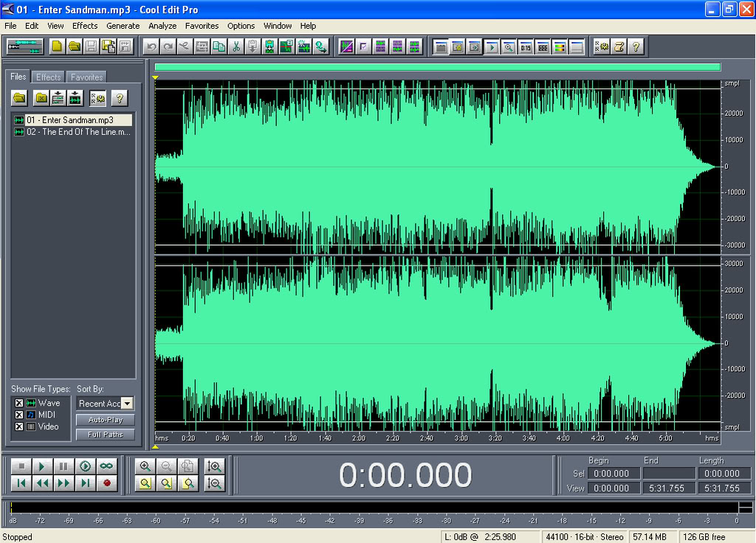Click the Undo arrow in toolbar
This screenshot has width=756, height=543.
(x=151, y=46)
